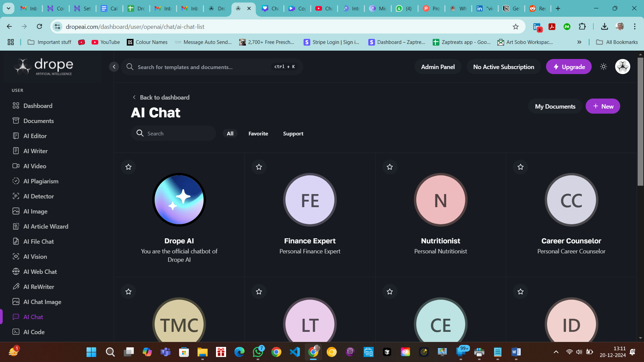Favorite the Finance Expert chatbot star
The height and width of the screenshot is (362, 644).
point(259,167)
